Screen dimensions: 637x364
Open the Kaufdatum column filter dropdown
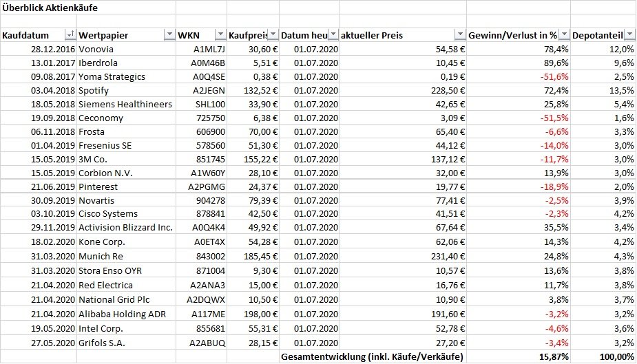click(x=70, y=35)
